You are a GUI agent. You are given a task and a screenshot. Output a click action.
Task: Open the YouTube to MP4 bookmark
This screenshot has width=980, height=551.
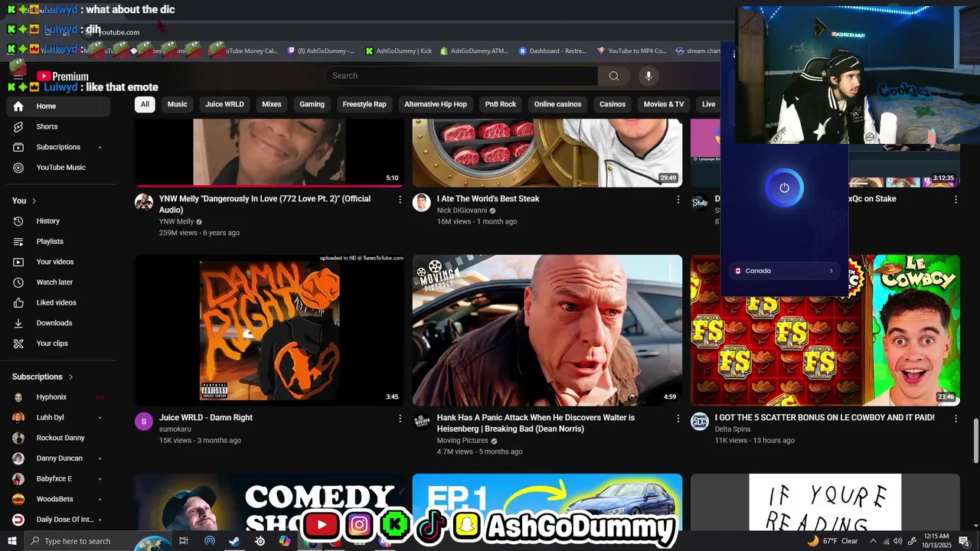[x=632, y=51]
